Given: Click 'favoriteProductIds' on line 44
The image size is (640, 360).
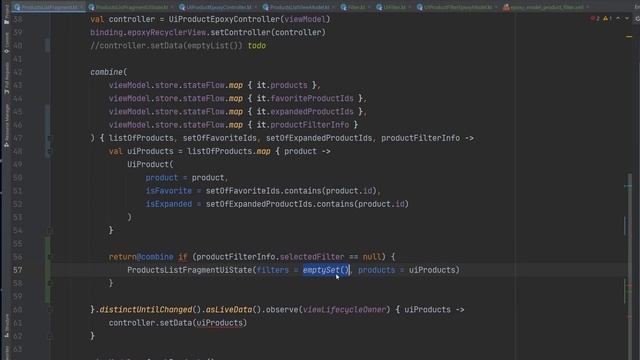Looking at the screenshot, I should 312,99.
